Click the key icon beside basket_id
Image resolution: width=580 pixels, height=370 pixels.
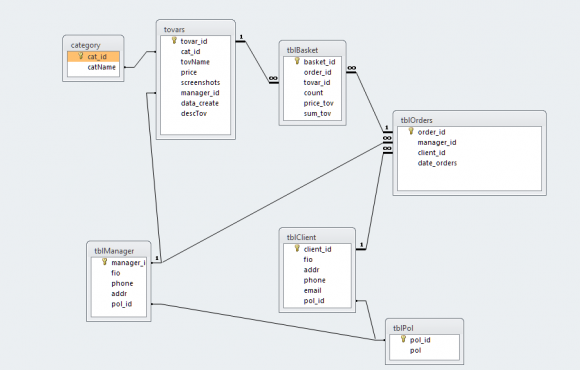point(297,61)
